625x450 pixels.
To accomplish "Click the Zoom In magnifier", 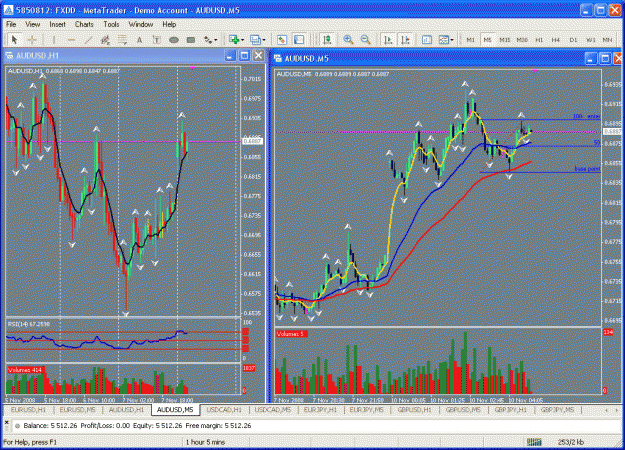I will click(x=348, y=40).
